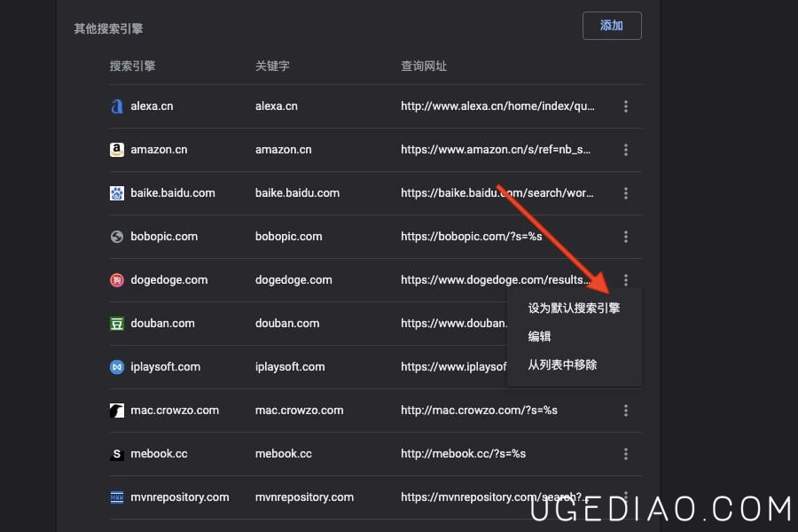
Task: Open three-dot menu for bobopic.com
Action: tap(625, 237)
